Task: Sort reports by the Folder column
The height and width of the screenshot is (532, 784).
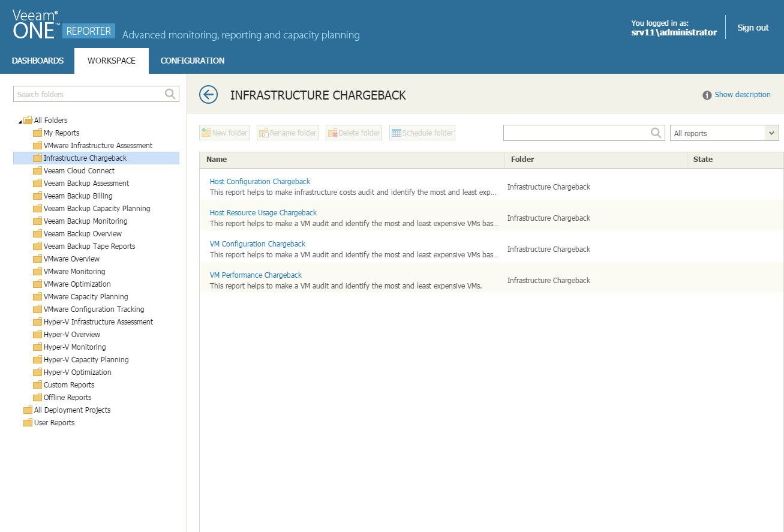Action: pyautogui.click(x=596, y=160)
